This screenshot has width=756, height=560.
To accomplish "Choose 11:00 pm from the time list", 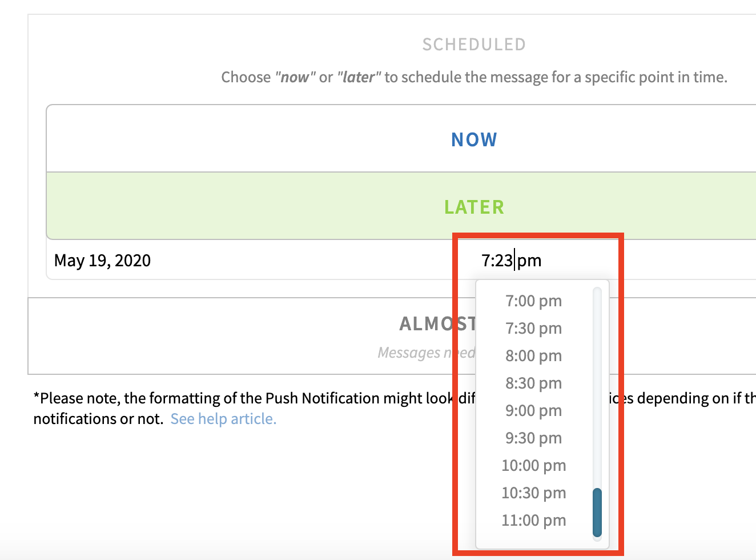I will point(533,520).
